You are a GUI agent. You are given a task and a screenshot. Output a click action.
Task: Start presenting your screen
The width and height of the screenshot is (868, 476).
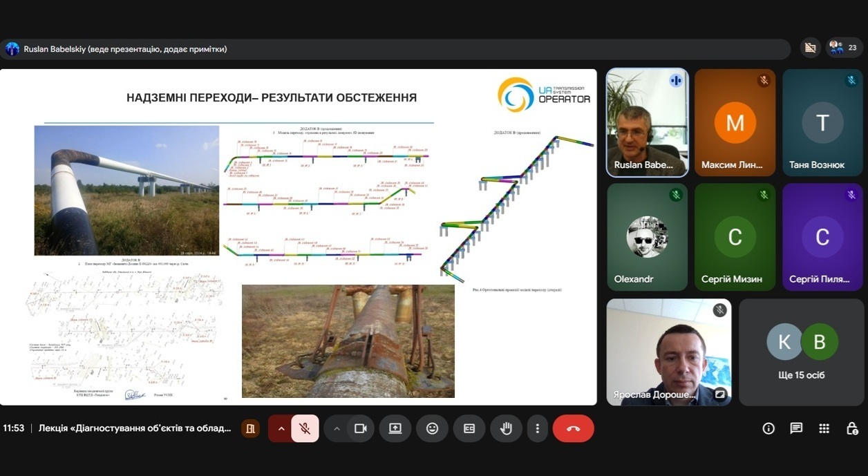pos(395,428)
